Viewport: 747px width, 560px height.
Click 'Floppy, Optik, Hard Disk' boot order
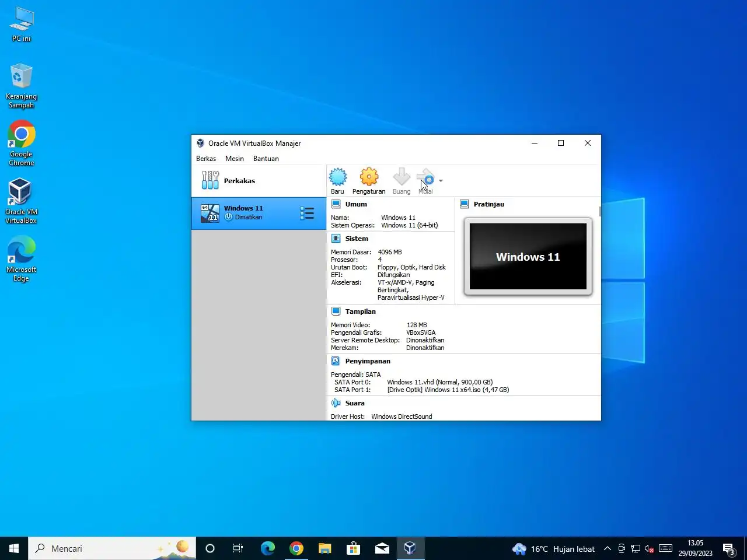pos(411,267)
